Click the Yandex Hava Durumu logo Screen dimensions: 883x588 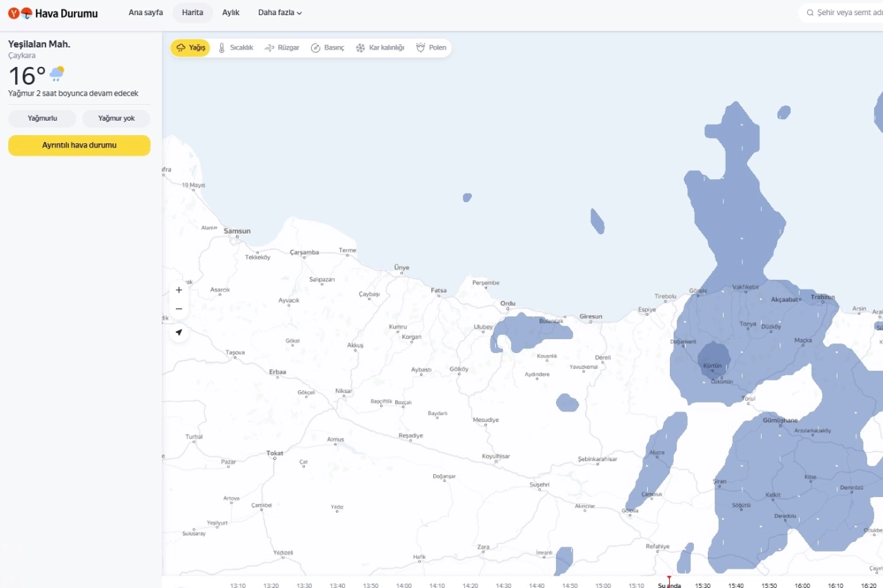pos(53,13)
